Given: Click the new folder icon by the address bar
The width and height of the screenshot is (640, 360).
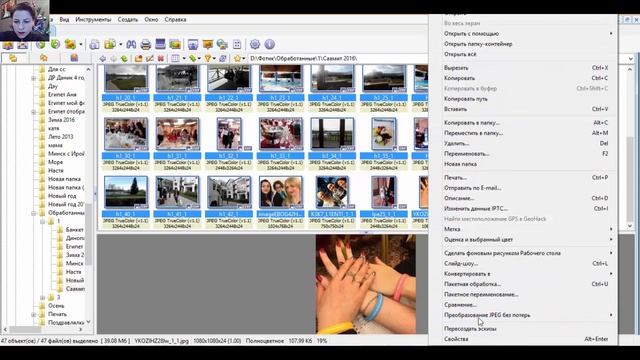Looking at the screenshot, I should coord(139,58).
